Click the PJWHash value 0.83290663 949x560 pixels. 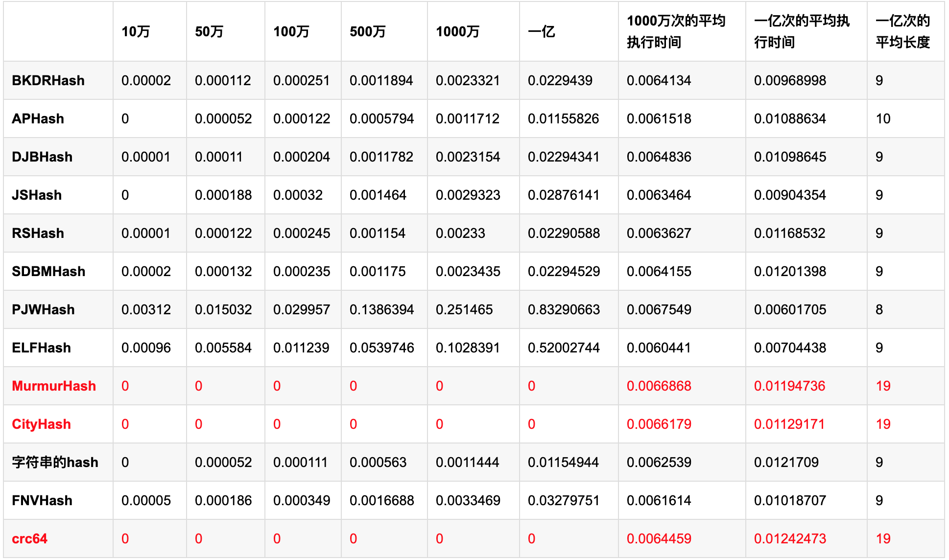tap(564, 309)
